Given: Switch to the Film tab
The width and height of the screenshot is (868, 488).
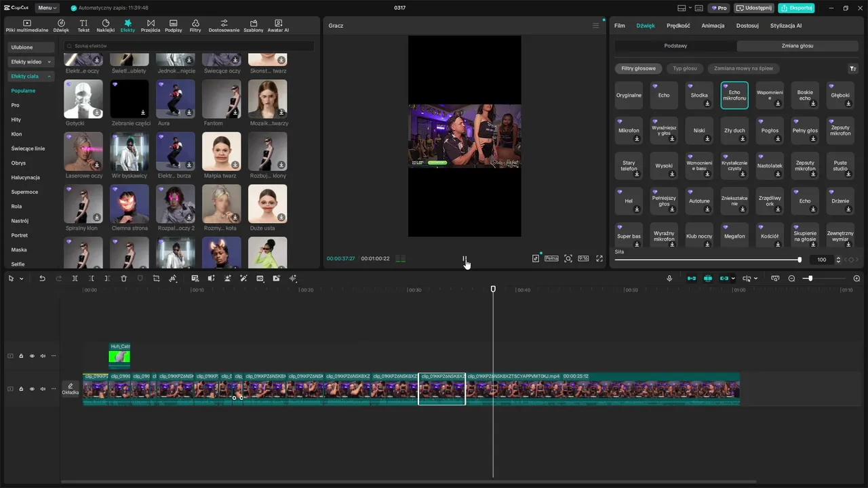Looking at the screenshot, I should click(620, 26).
